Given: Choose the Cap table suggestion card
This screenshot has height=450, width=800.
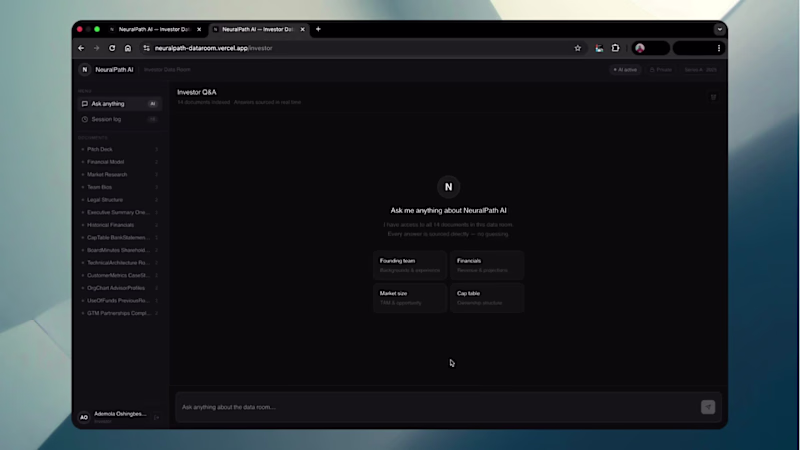Looking at the screenshot, I should click(487, 297).
